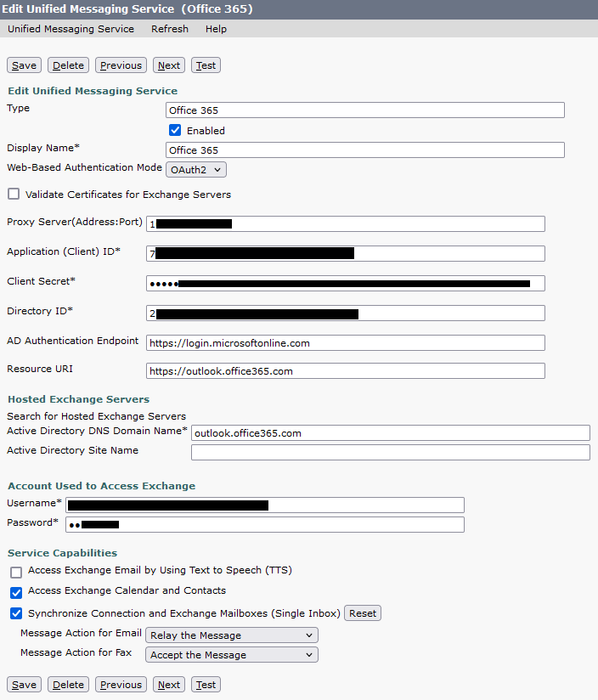Click the Username field
This screenshot has width=598, height=700.
coord(265,505)
